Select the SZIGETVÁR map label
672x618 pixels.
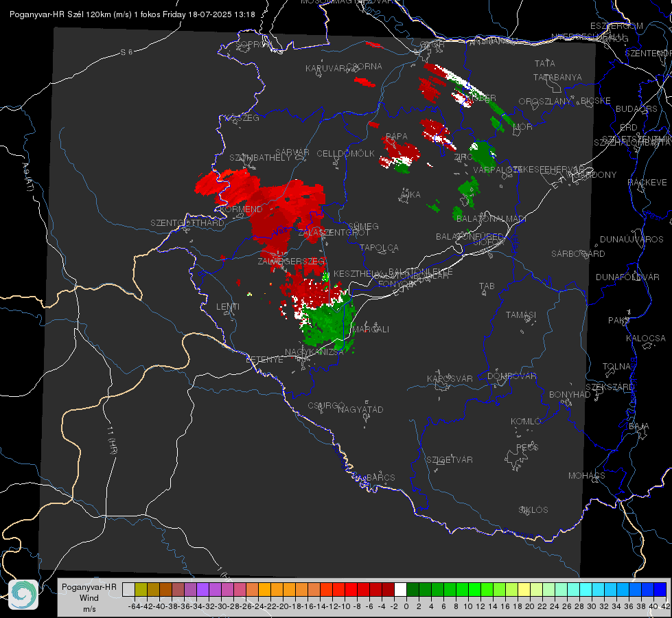click(x=449, y=460)
